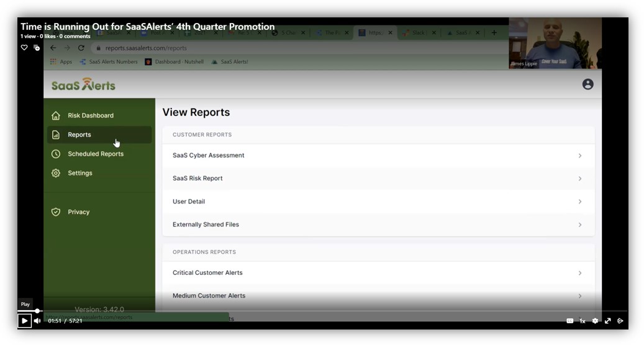Go to the Risk Dashboard home icon

tap(56, 115)
